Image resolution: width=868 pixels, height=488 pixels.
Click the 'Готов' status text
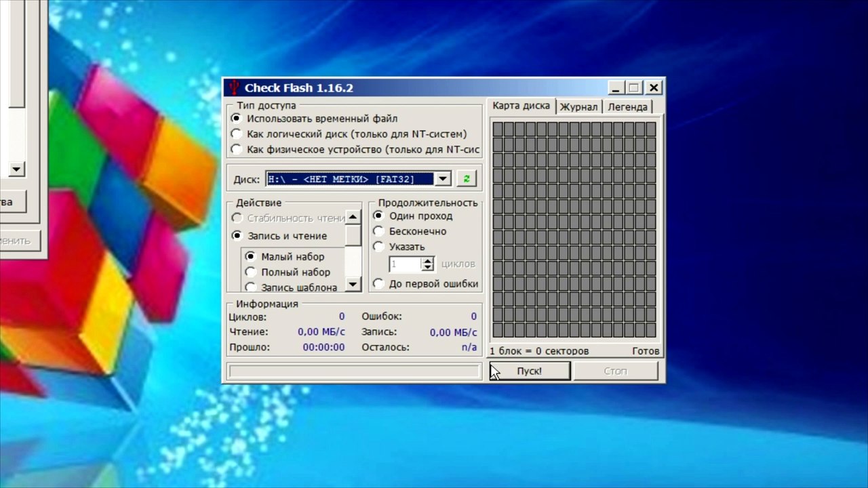coord(646,351)
